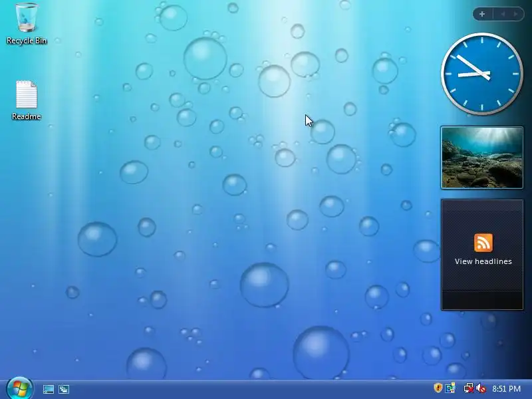The image size is (532, 399).
Task: Open the network disconnected tray icon
Action: tap(469, 388)
